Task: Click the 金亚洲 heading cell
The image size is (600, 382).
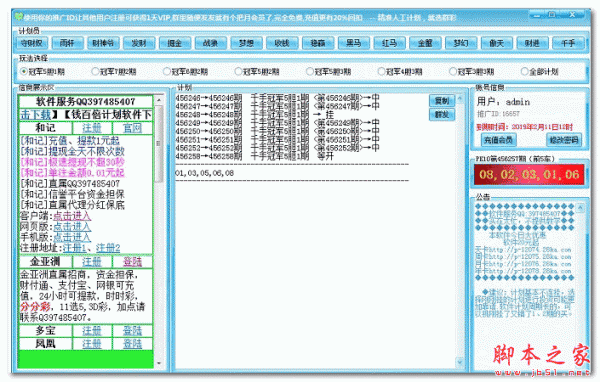Action: [x=46, y=262]
